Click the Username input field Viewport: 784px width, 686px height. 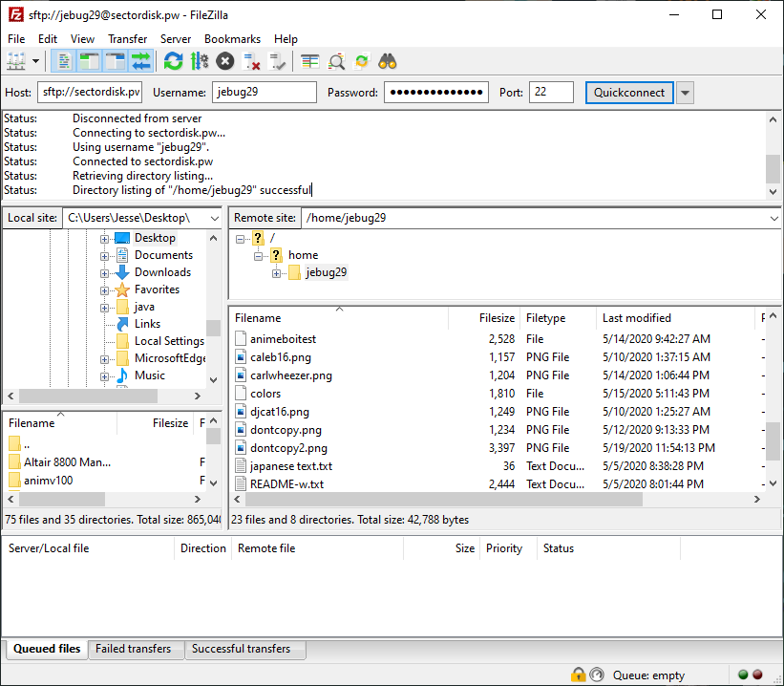[x=264, y=92]
